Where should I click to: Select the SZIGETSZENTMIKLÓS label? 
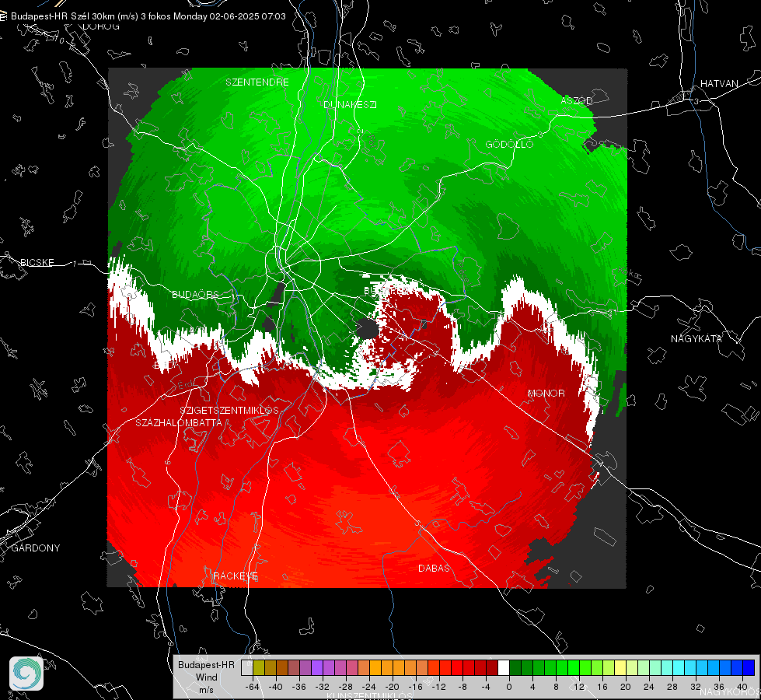229,411
